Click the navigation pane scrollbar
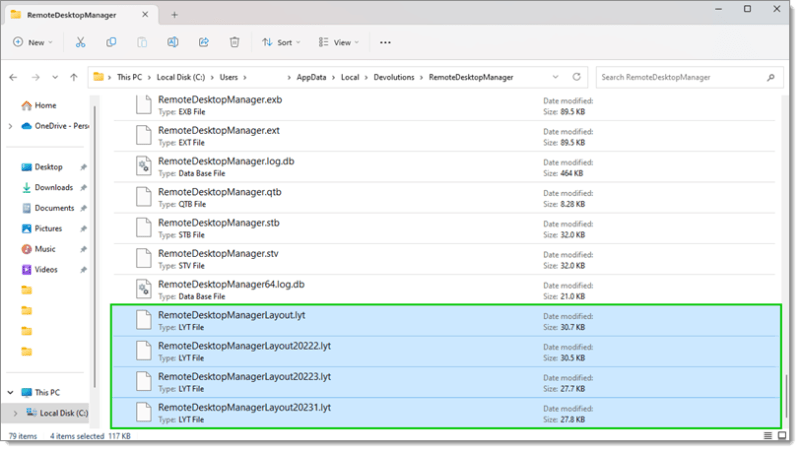This screenshot has width=800, height=451. tap(94, 247)
